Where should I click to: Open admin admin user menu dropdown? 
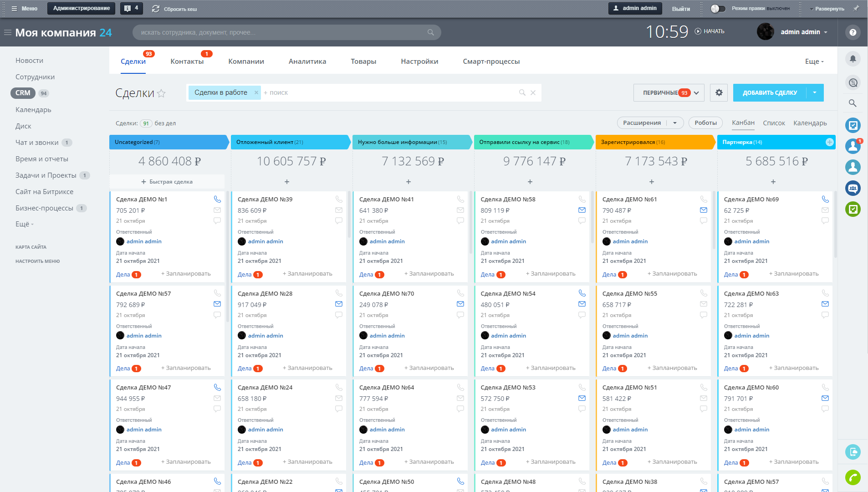point(804,32)
